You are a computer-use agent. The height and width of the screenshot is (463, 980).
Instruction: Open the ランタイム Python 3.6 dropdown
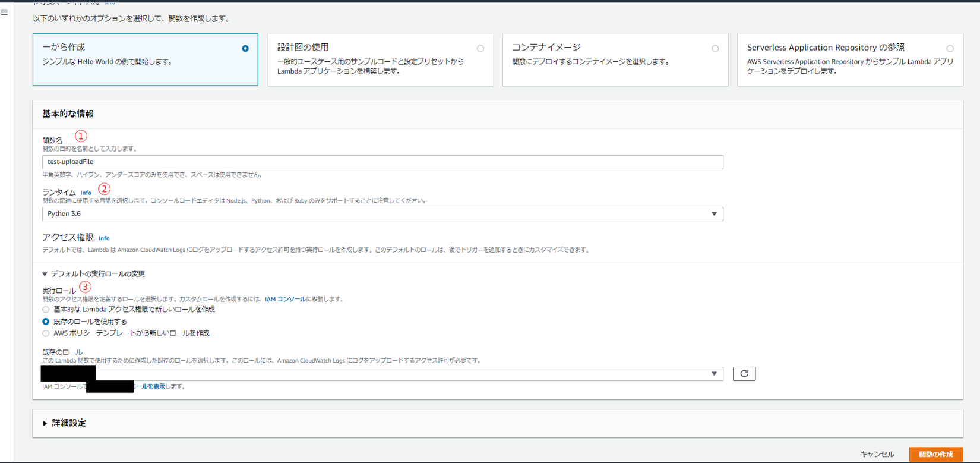[x=382, y=214]
